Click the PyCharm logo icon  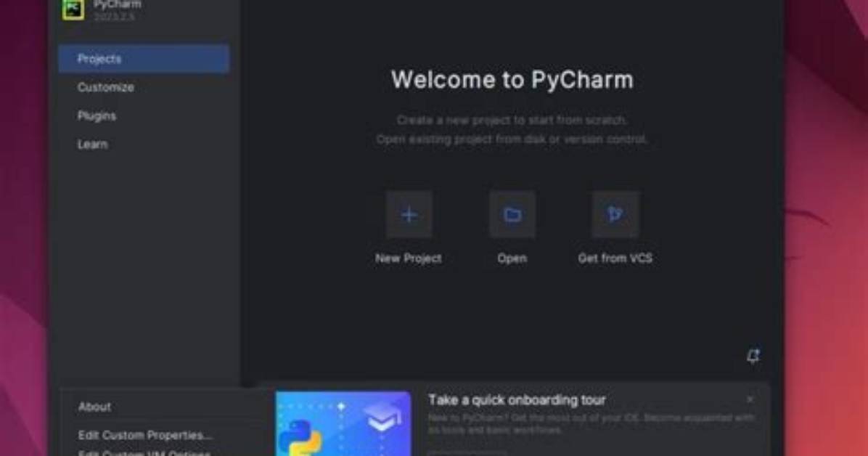point(73,8)
